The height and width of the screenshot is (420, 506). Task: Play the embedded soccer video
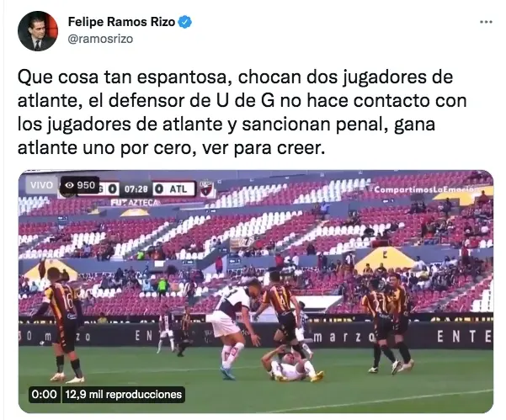pos(256,291)
